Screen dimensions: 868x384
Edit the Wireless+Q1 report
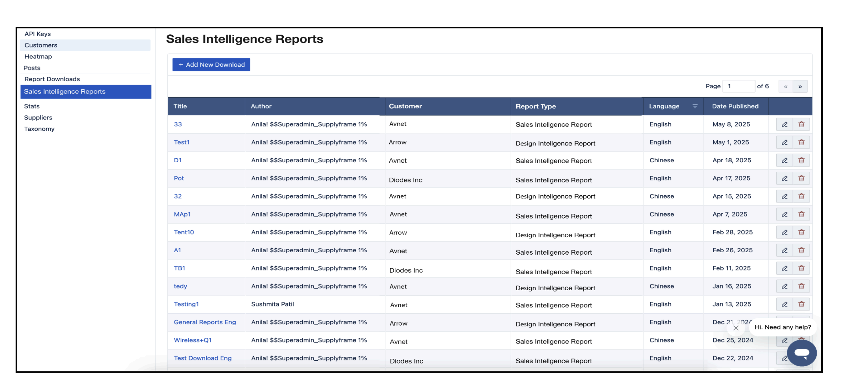(x=784, y=340)
